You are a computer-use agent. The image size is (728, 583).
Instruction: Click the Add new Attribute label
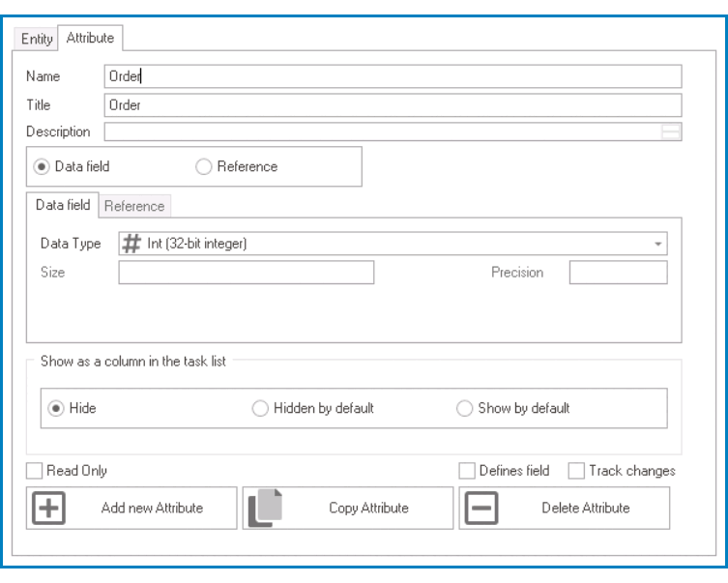[153, 508]
